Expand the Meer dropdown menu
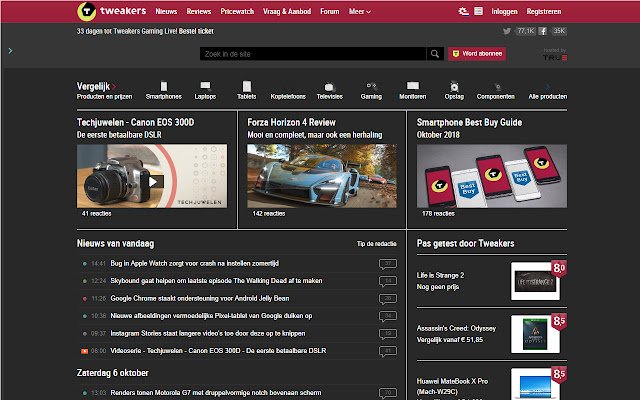 (x=360, y=11)
